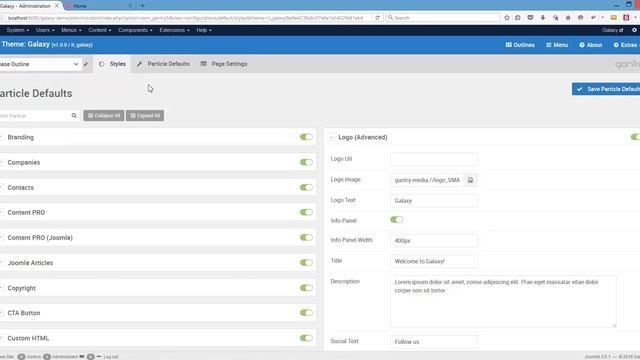Click the library/bookmarks list icon in toolbar
This screenshot has width=640, height=360.
click(518, 18)
